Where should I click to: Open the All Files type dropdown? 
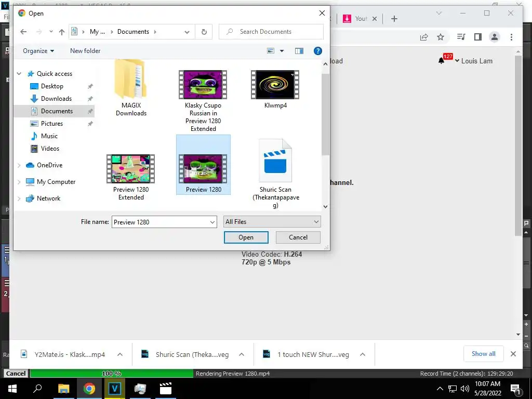pos(272,222)
